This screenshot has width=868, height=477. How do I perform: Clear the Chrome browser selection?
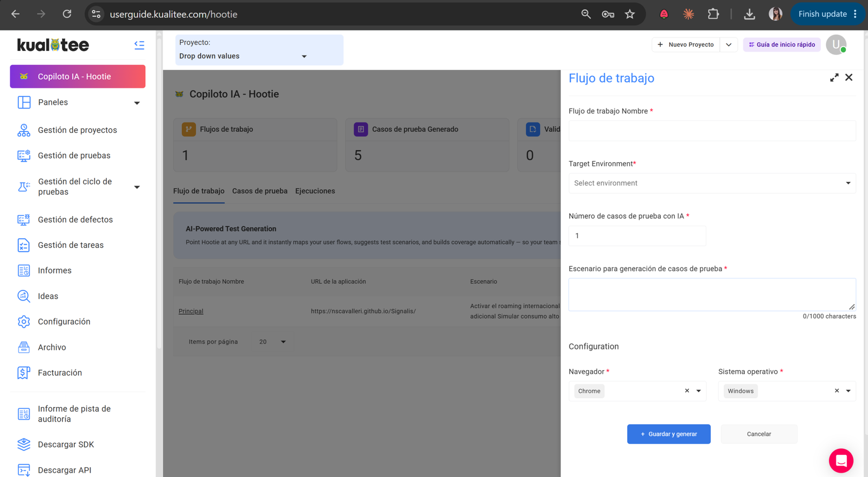coord(687,391)
